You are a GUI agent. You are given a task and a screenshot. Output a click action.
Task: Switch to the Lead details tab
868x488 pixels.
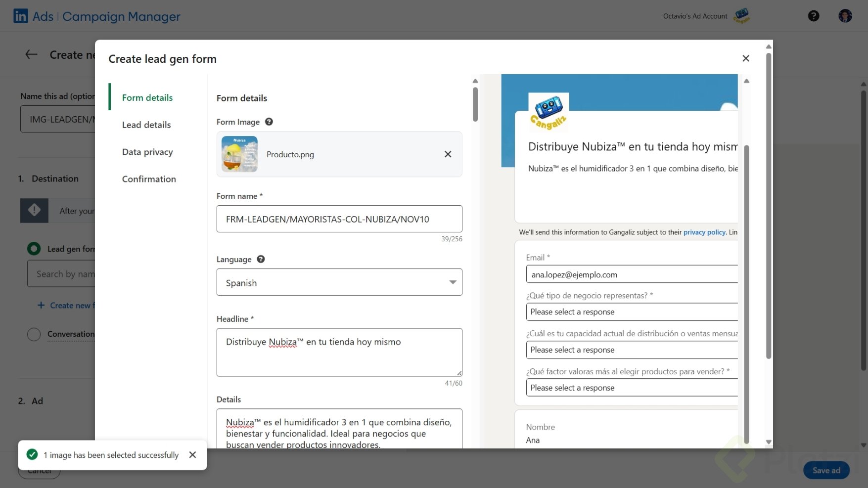146,125
